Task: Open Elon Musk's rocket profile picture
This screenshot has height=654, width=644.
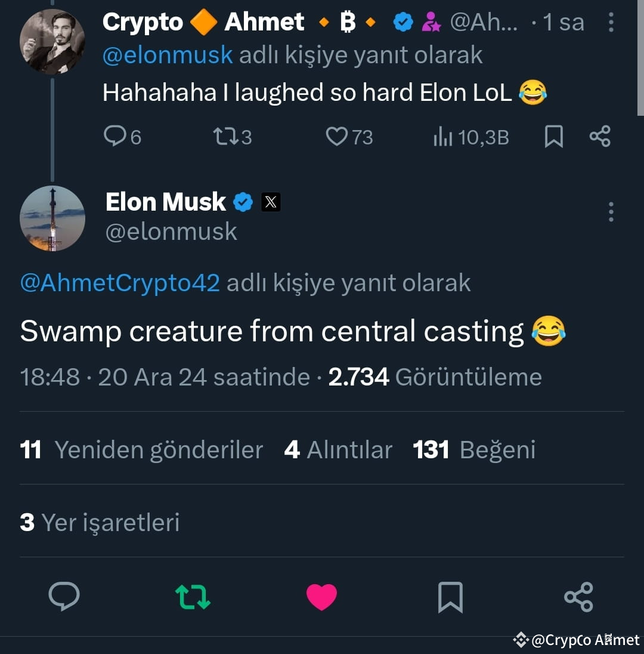Action: [52, 218]
